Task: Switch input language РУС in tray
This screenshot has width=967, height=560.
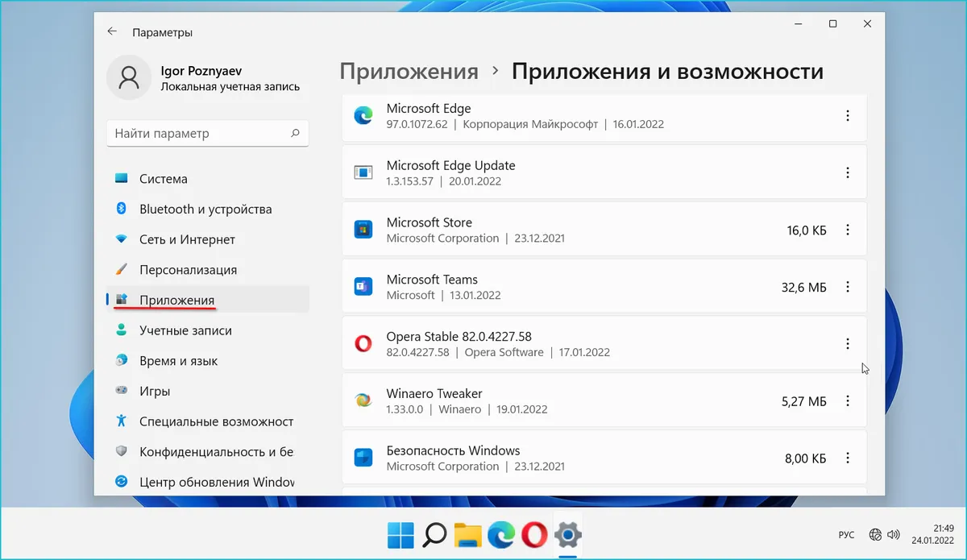Action: 846,534
